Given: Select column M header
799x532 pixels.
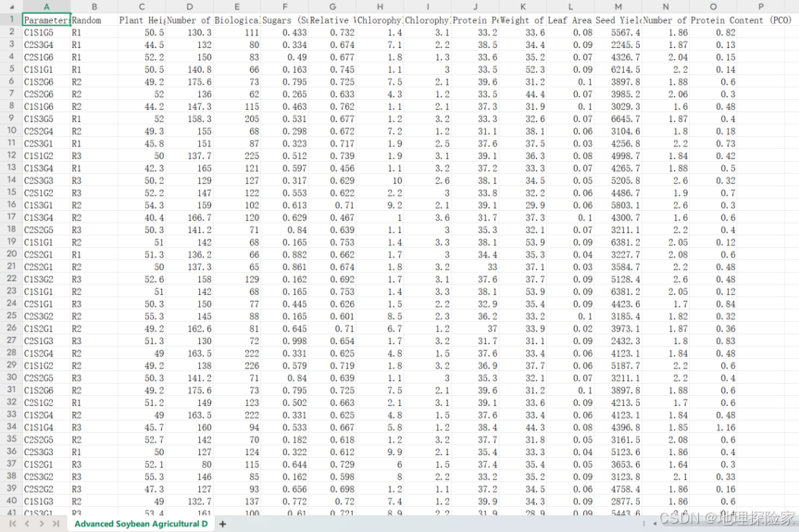Looking at the screenshot, I should pyautogui.click(x=618, y=6).
